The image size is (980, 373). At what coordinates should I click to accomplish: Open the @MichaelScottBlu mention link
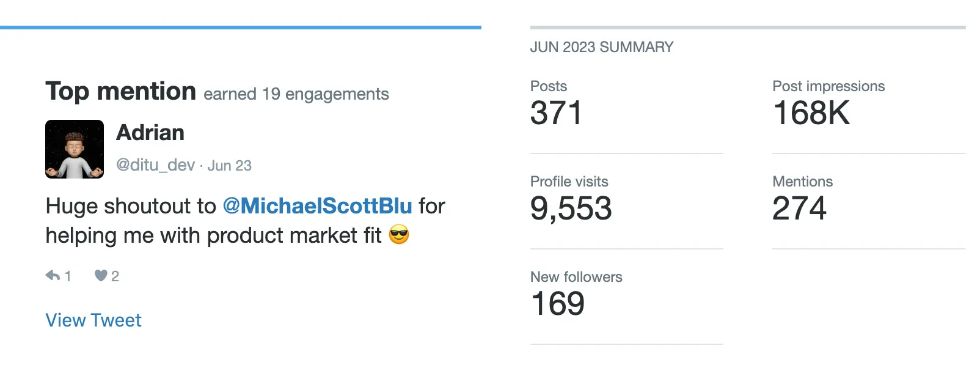[319, 206]
